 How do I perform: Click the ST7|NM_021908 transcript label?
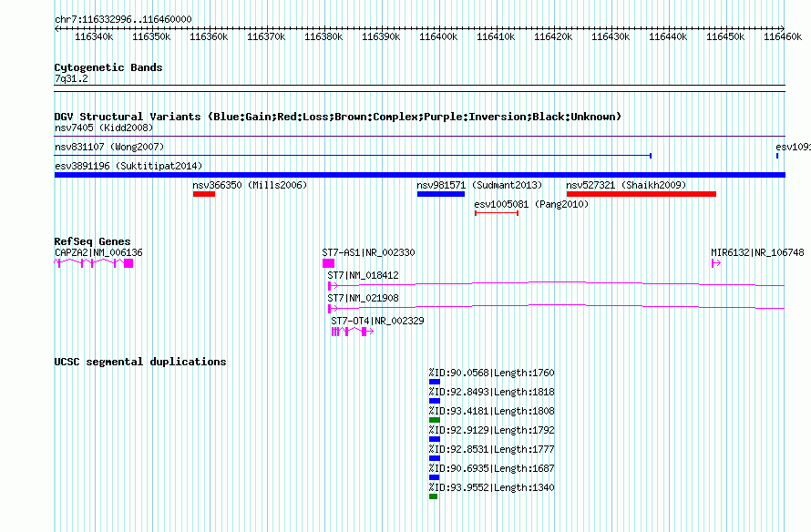click(363, 298)
